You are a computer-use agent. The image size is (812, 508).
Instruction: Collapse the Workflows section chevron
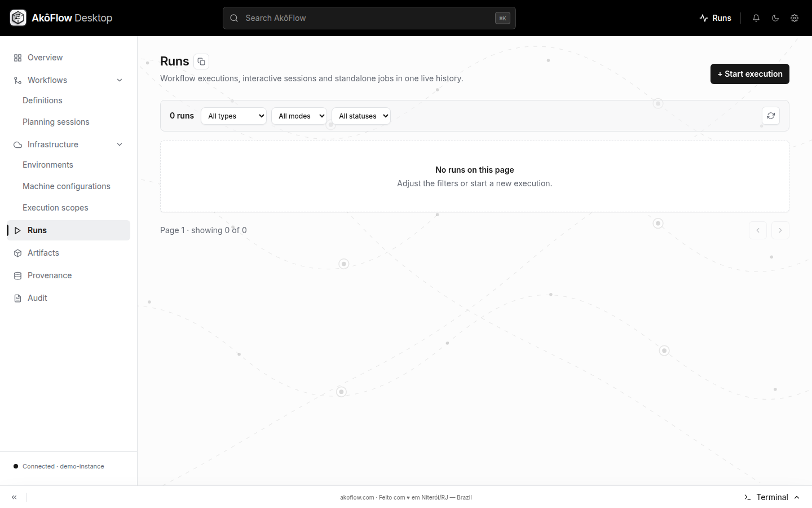coord(120,80)
